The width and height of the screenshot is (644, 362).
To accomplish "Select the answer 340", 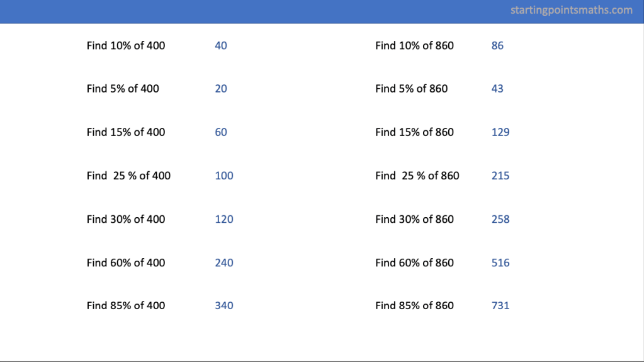I will [224, 305].
